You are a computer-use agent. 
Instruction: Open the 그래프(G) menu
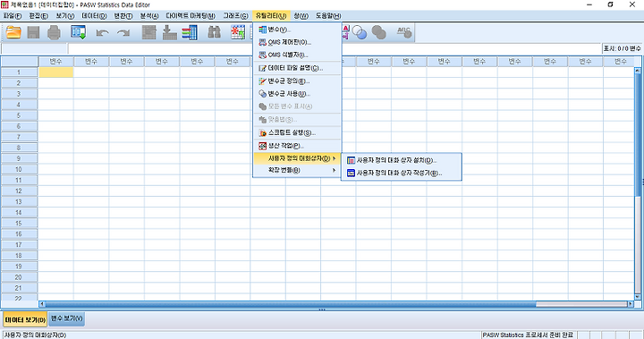point(235,15)
